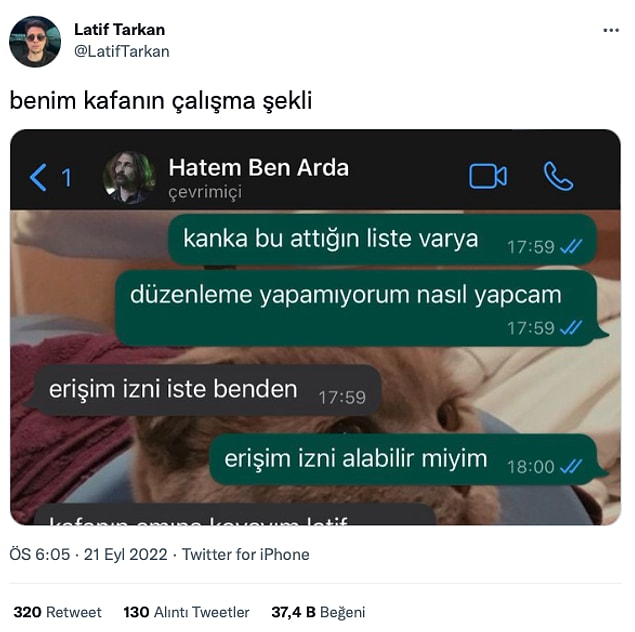Tap the WhatsApp video call camera icon
Viewport: 635px width, 632px height.
coord(488,176)
